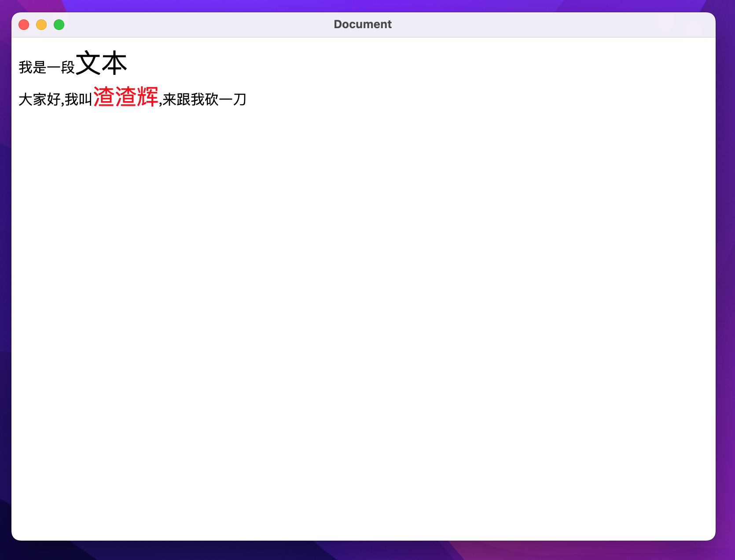Click the small text '我是一段'
Screen dimensions: 735x560
[x=47, y=67]
